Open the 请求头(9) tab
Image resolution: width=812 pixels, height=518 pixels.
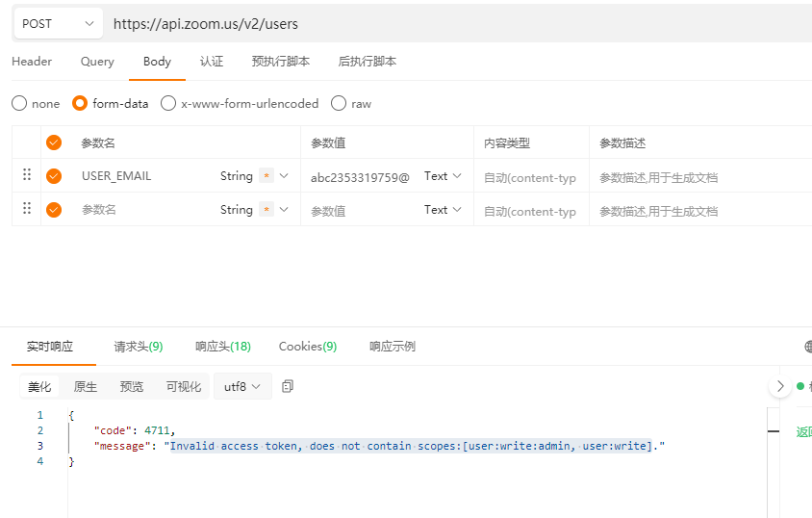[x=139, y=347]
